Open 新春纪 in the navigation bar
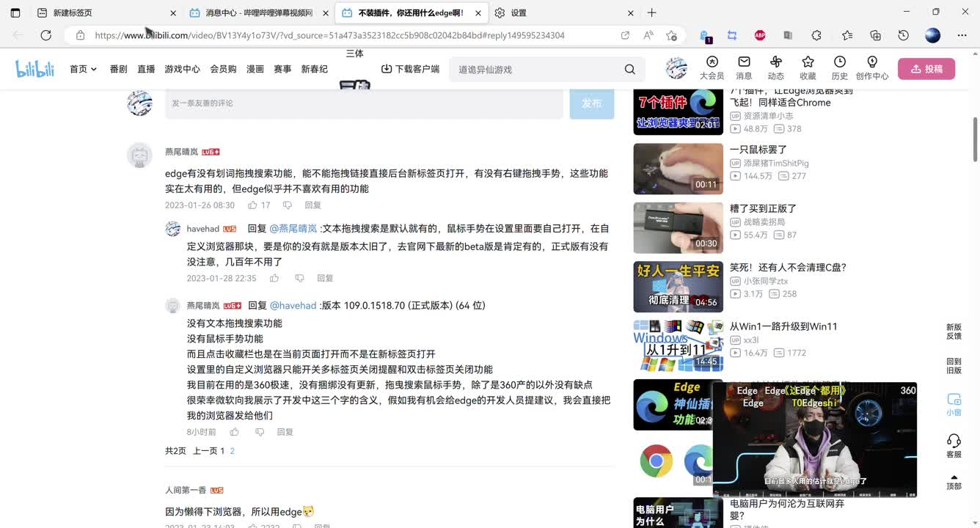 pyautogui.click(x=315, y=69)
